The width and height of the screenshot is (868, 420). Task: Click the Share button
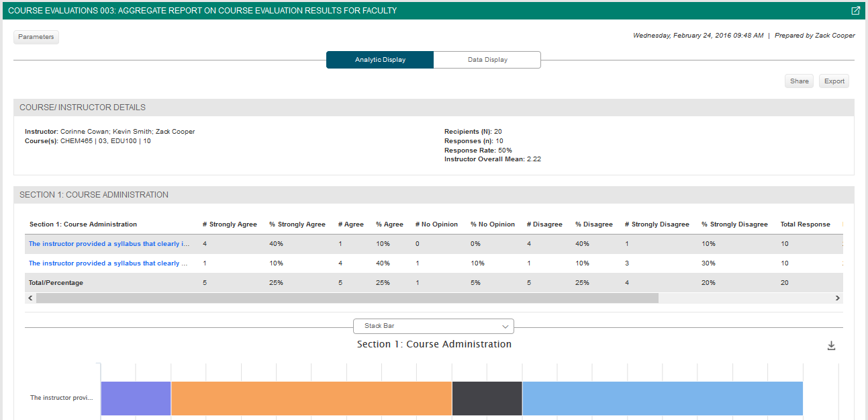800,81
